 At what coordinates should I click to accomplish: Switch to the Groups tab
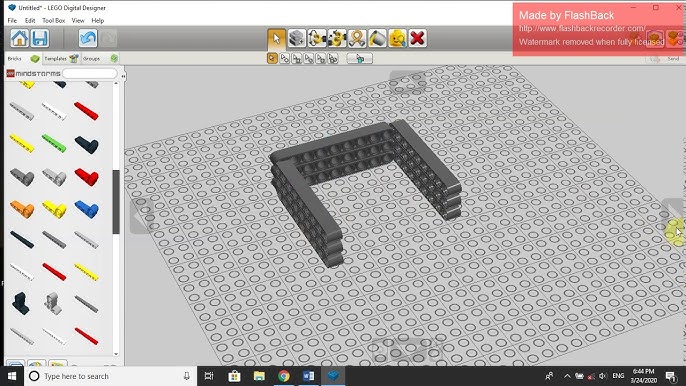[x=100, y=58]
